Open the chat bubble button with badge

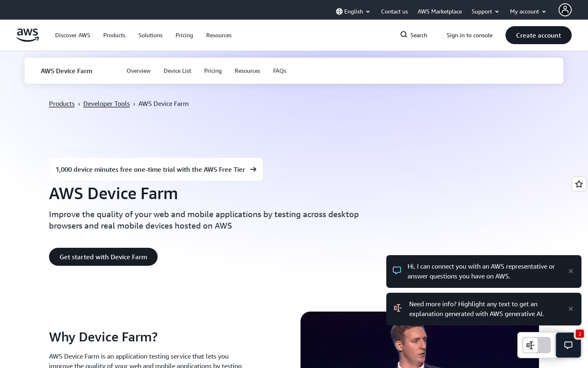(x=568, y=345)
